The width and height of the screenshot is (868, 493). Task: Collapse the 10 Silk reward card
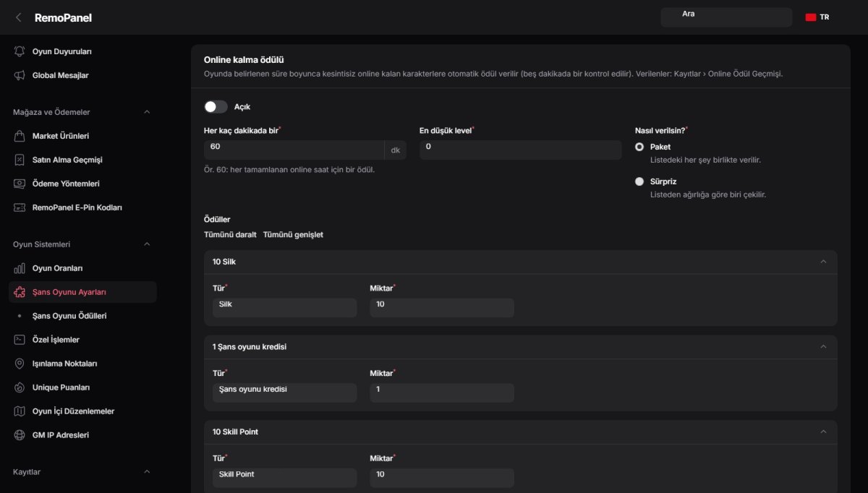[x=823, y=262]
